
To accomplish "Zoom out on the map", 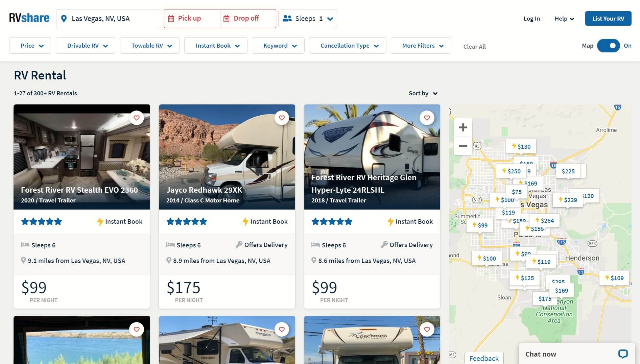I will (x=463, y=146).
